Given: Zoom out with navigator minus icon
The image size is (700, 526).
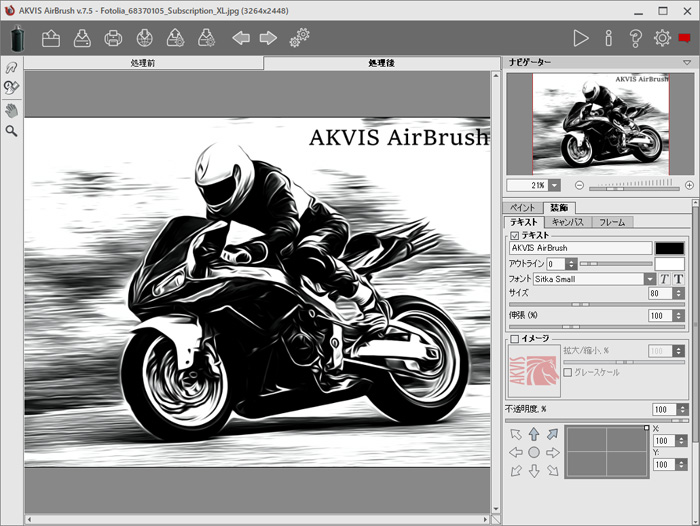Looking at the screenshot, I should click(x=579, y=185).
